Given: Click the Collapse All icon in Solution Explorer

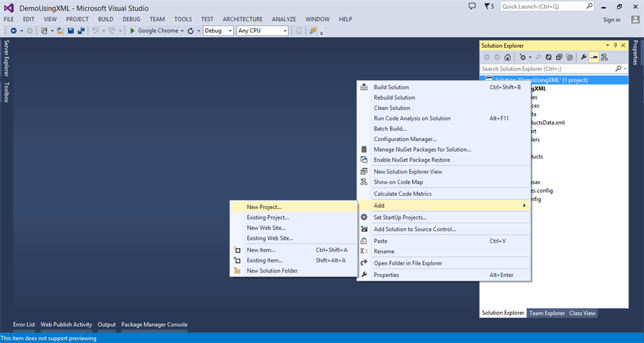Looking at the screenshot, I should (x=559, y=57).
